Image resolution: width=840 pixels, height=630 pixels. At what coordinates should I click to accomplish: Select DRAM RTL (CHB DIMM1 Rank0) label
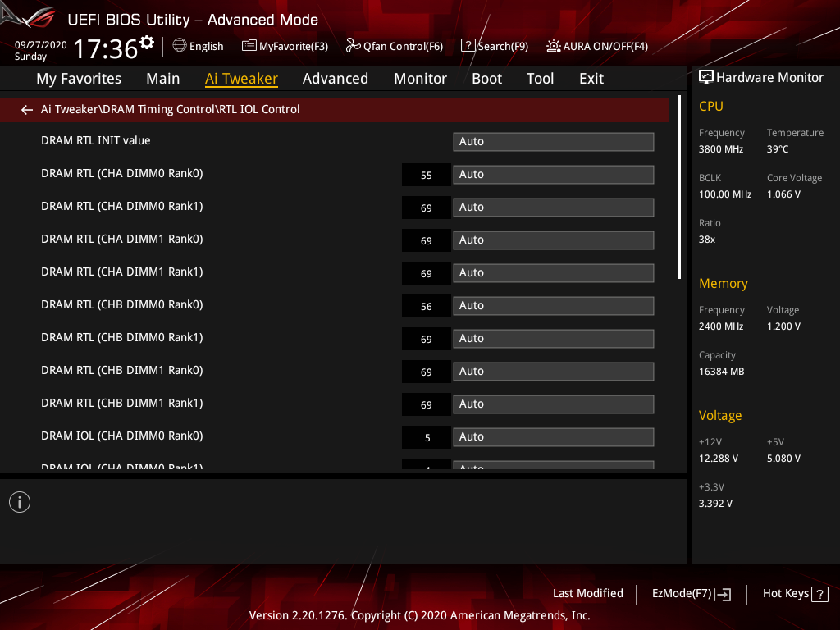click(x=122, y=370)
